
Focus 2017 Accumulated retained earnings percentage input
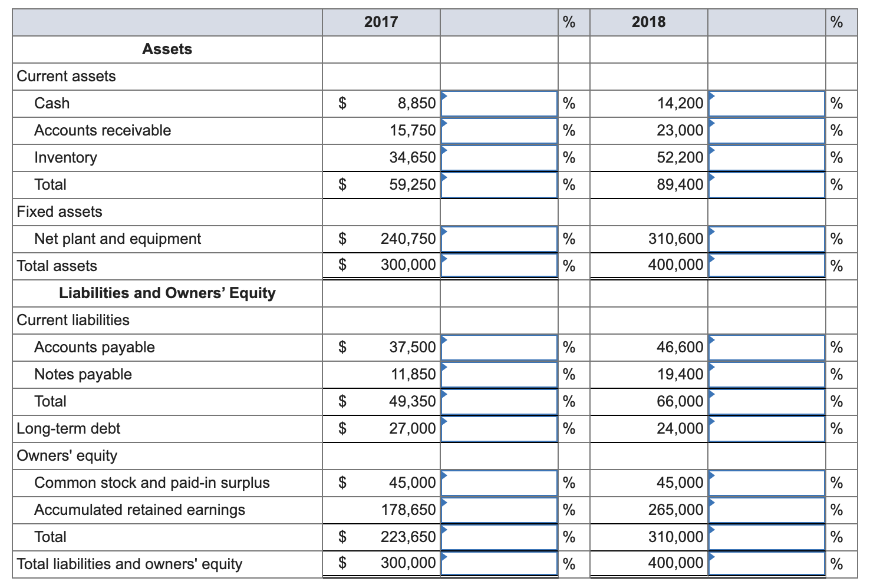point(499,510)
